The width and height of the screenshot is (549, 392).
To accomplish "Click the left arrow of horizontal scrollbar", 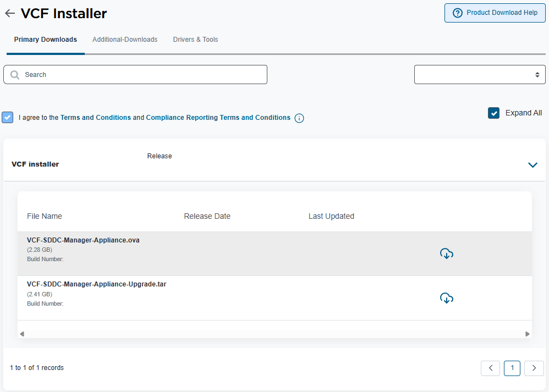I will pos(22,334).
